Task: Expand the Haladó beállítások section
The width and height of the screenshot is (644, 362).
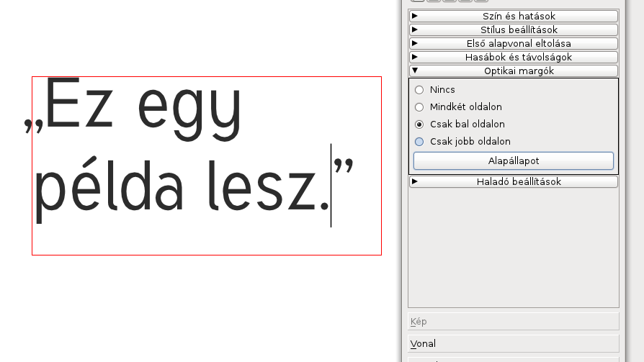Action: pyautogui.click(x=514, y=181)
